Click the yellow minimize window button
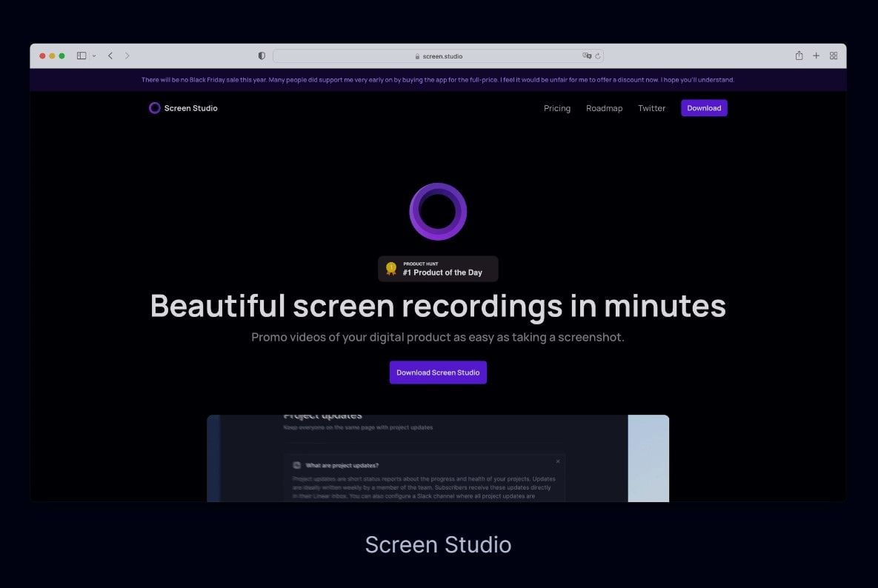878x588 pixels. click(x=52, y=56)
